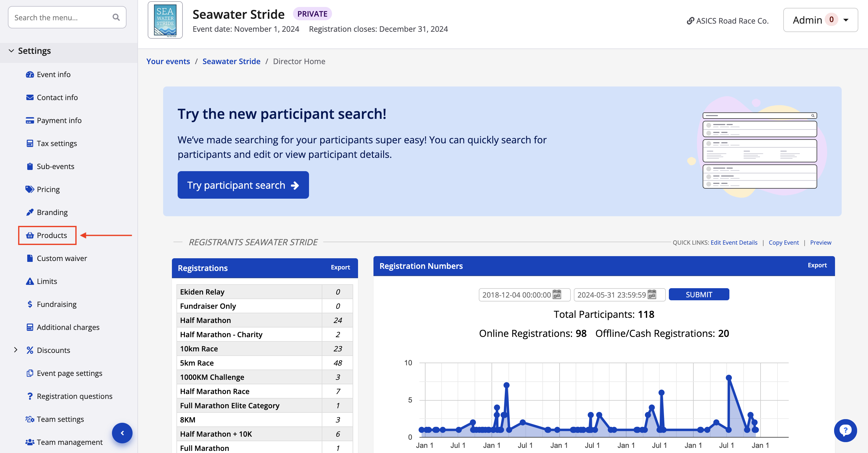The height and width of the screenshot is (453, 868).
Task: Click the SUBMIT date range button
Action: tap(699, 295)
